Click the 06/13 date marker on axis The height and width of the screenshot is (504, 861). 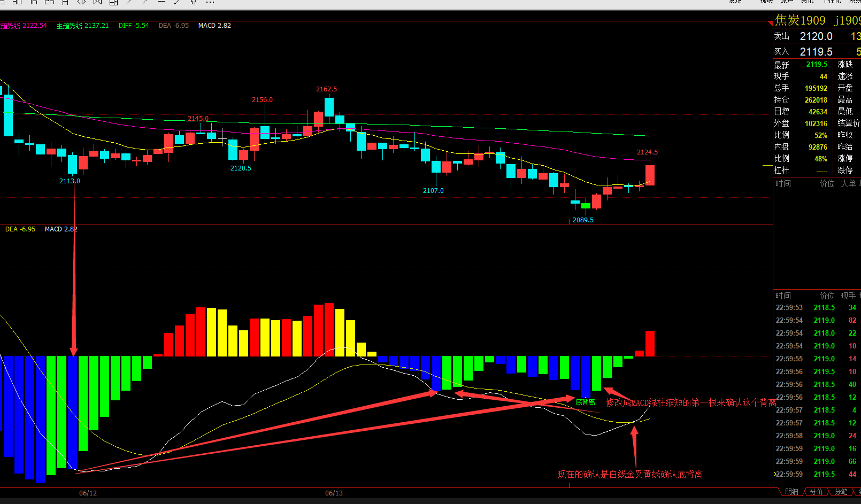334,493
